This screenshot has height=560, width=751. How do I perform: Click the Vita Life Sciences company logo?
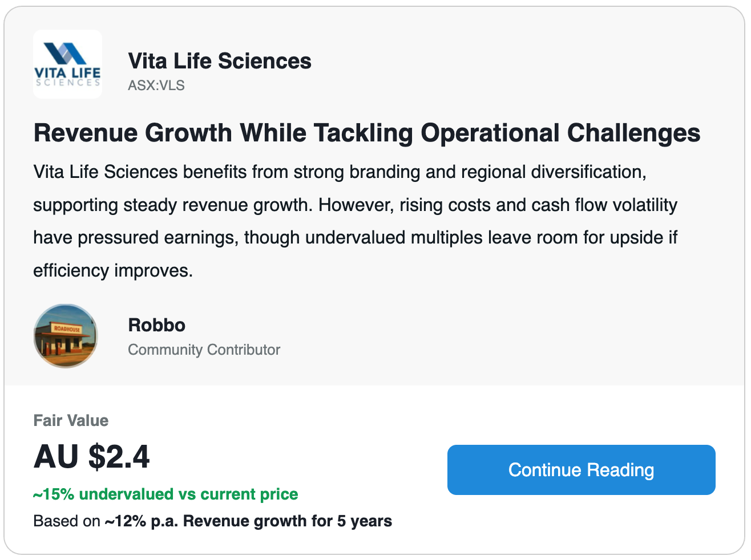point(67,64)
